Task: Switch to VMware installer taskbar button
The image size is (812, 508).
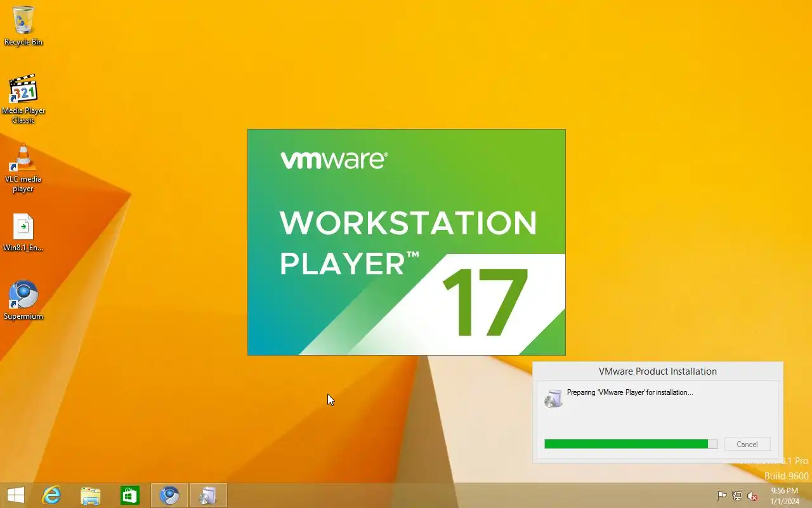Action: 208,495
